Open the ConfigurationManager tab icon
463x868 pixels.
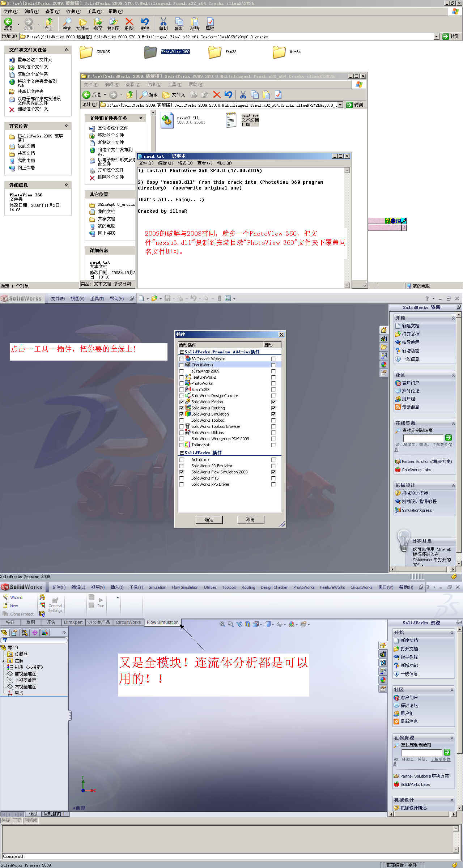click(25, 633)
